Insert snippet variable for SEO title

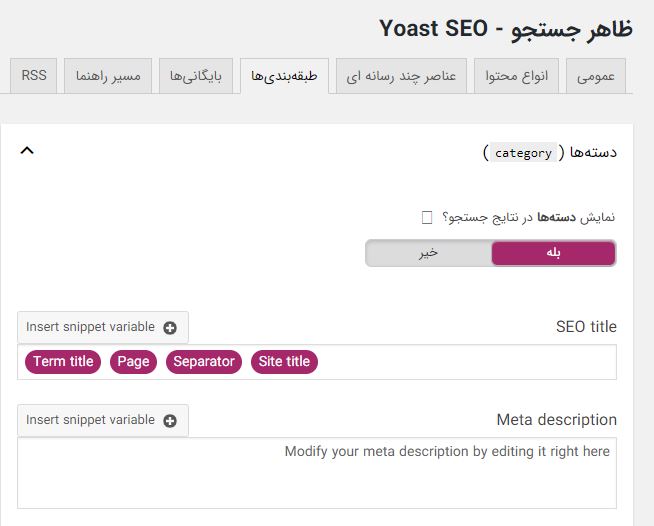(x=103, y=327)
